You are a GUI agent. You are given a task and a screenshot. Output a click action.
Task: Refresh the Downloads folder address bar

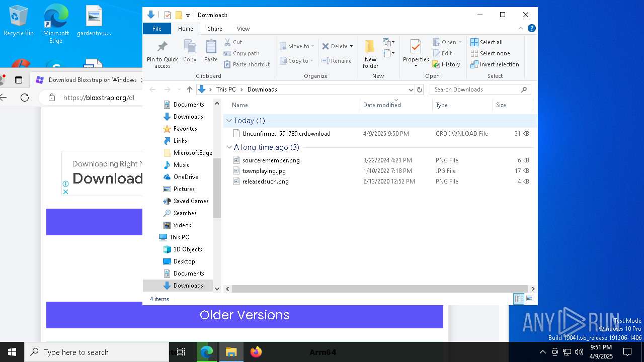point(420,89)
